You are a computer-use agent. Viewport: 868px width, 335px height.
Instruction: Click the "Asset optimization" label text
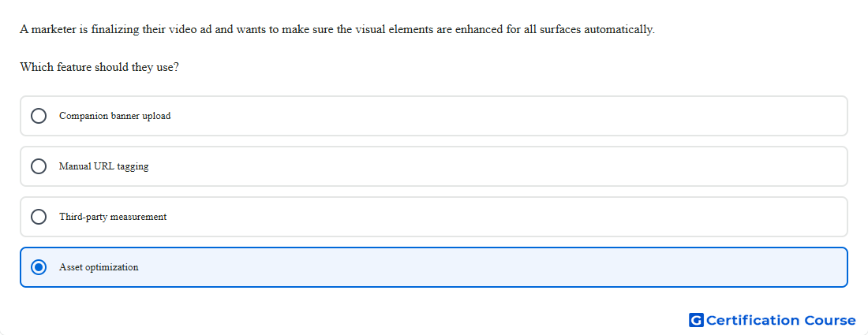99,267
